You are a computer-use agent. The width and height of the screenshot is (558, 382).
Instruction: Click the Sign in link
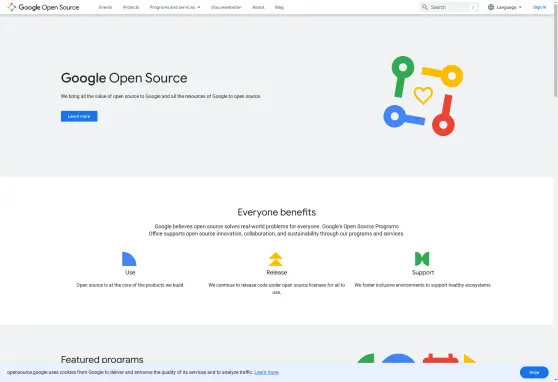coord(539,7)
